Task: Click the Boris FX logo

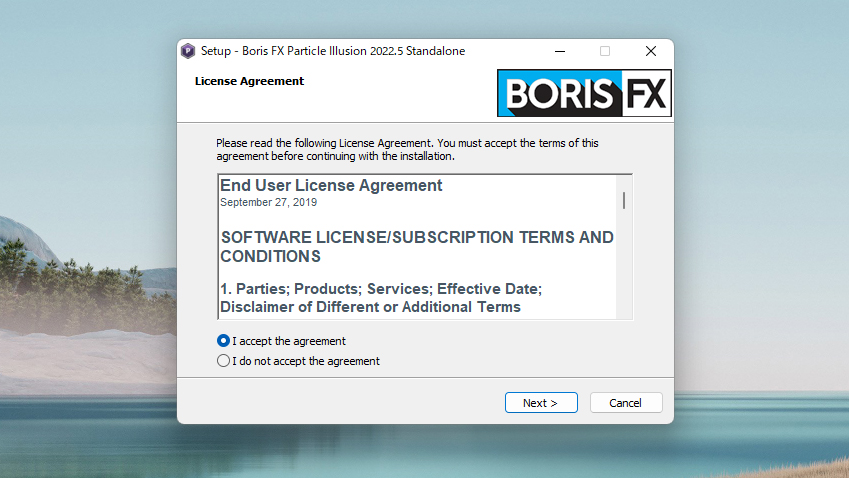Action: pyautogui.click(x=584, y=93)
